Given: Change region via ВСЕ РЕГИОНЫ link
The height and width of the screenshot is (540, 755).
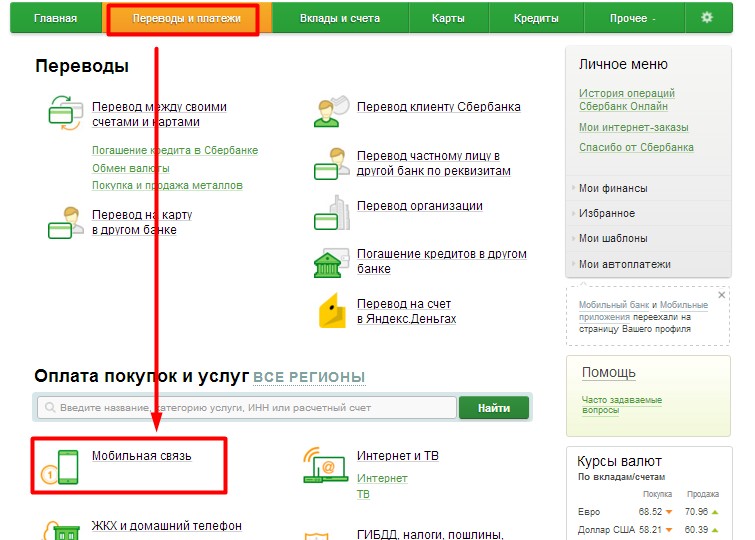Looking at the screenshot, I should coord(309,377).
